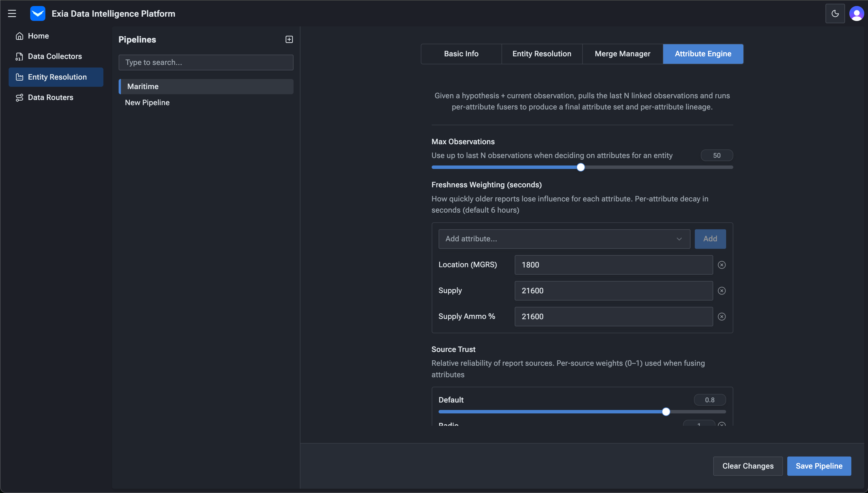Switch to Basic Info tab

click(x=461, y=54)
